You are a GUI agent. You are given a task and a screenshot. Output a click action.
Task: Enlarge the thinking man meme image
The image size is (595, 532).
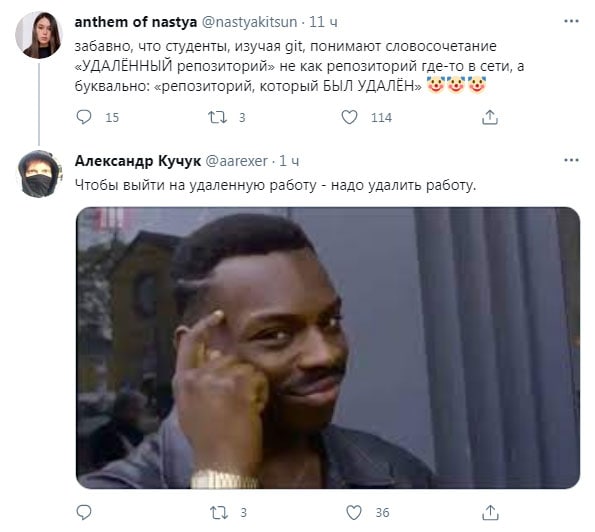[x=328, y=348]
